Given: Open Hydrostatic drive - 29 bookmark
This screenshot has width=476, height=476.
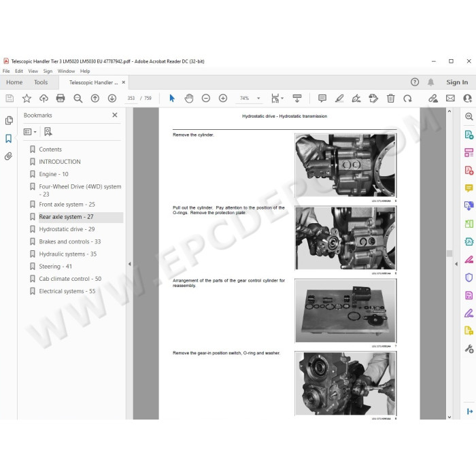Looking at the screenshot, I should point(67,229).
